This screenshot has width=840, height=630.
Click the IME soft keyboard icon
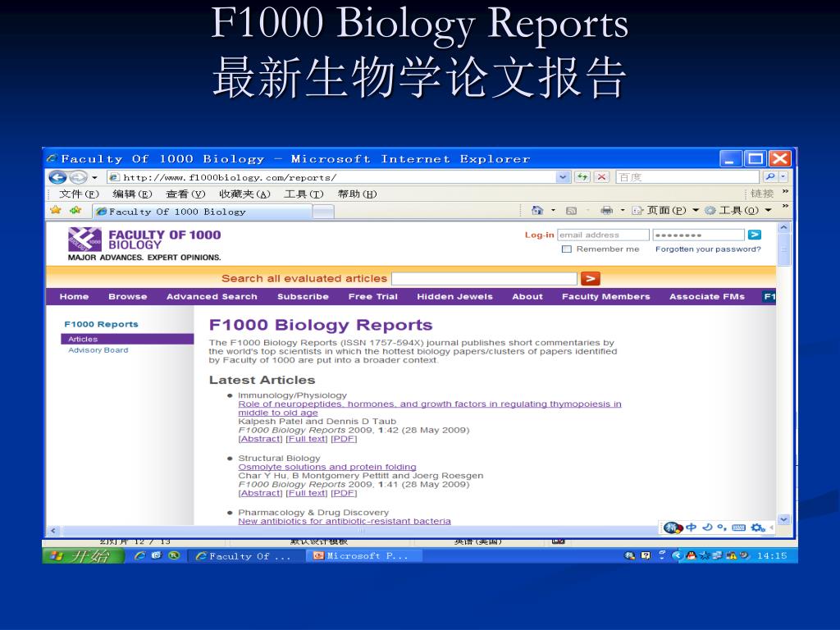(738, 527)
